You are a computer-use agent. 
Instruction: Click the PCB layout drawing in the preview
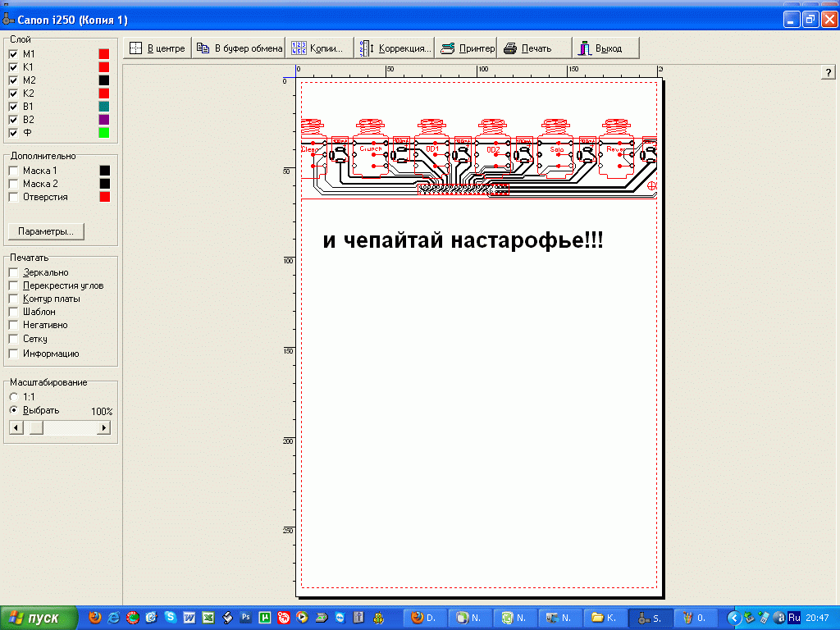(479, 158)
